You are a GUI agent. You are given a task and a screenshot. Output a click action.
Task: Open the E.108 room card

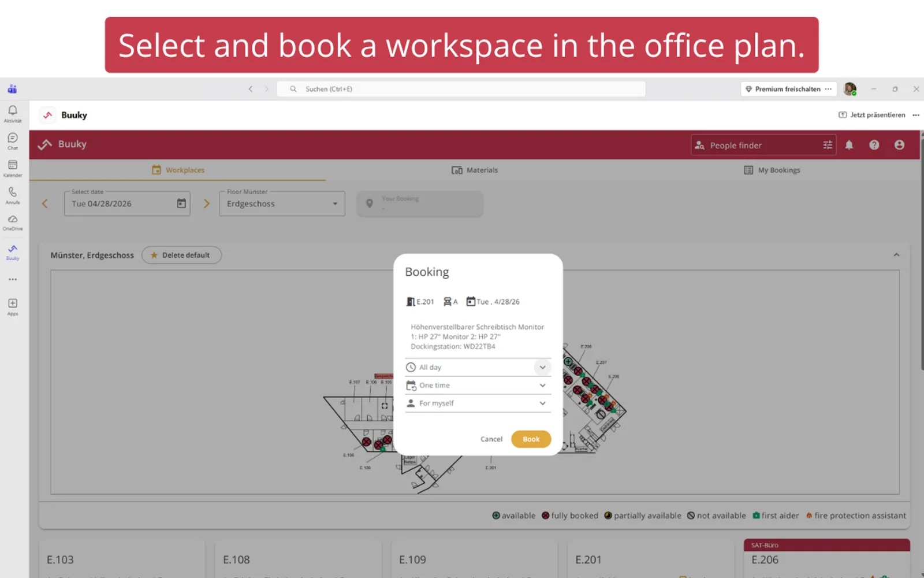297,560
